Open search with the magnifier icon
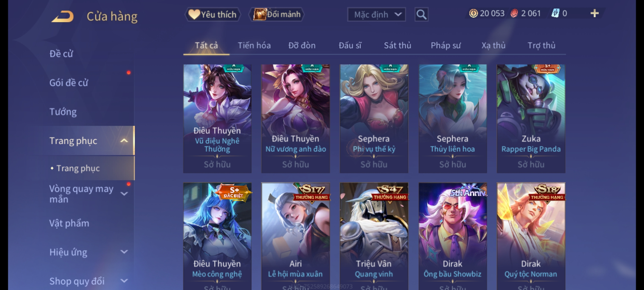Viewport: 644px width, 290px height. (421, 15)
